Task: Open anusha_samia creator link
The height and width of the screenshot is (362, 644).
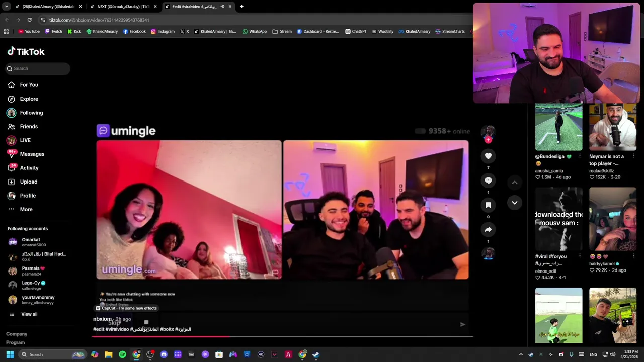Action: tap(549, 171)
